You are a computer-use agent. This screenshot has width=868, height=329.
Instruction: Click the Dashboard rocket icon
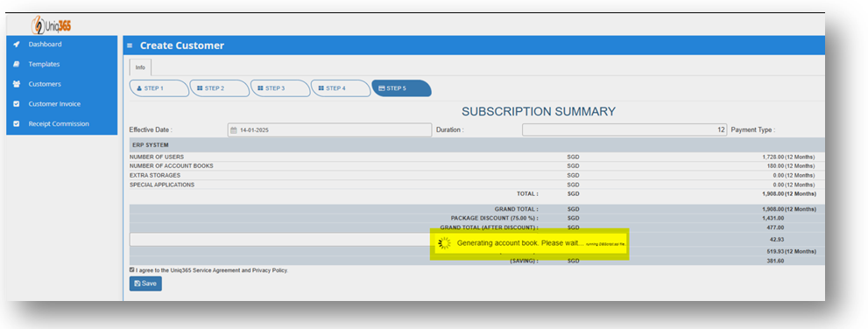click(17, 45)
